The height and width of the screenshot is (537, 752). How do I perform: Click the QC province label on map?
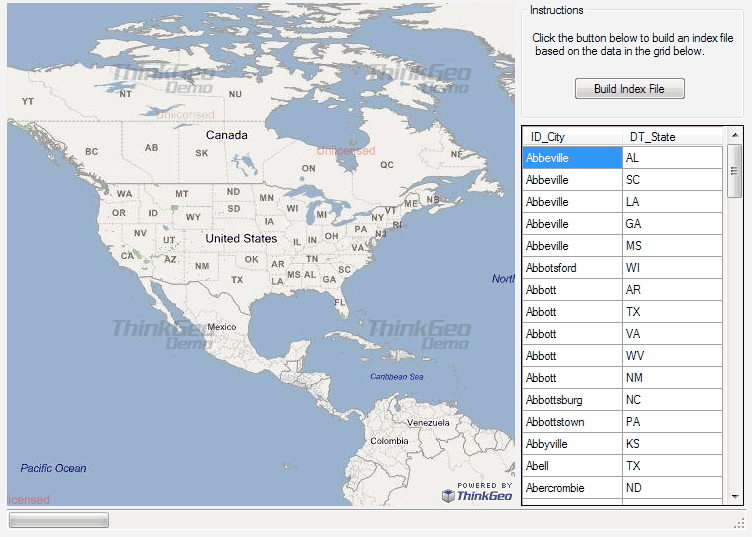[x=387, y=165]
